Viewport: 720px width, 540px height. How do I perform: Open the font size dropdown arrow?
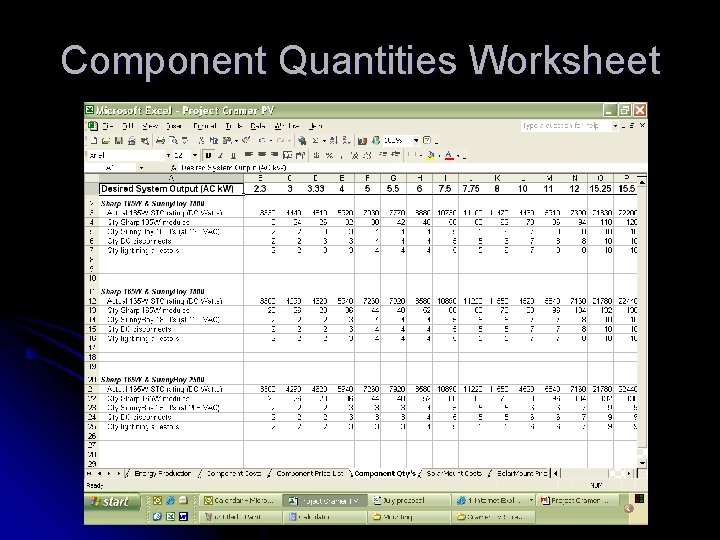pos(195,156)
